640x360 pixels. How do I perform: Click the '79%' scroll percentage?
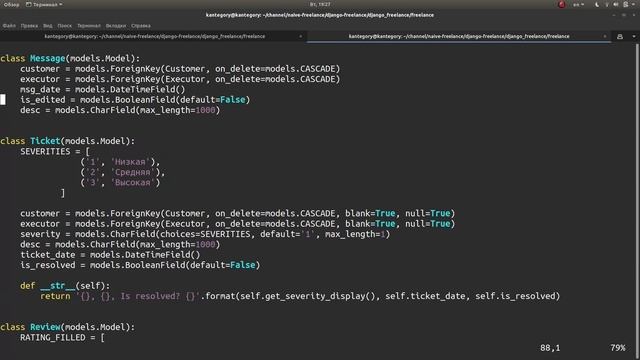tap(618, 348)
